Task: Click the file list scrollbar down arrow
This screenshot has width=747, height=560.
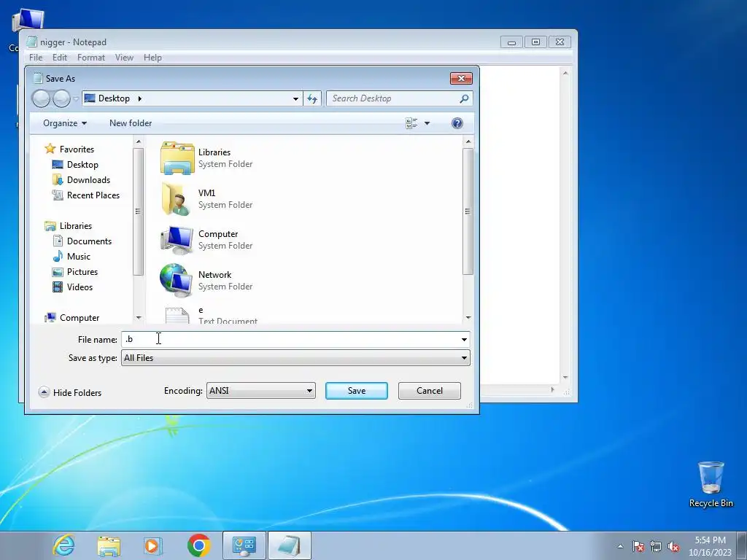Action: pos(468,318)
